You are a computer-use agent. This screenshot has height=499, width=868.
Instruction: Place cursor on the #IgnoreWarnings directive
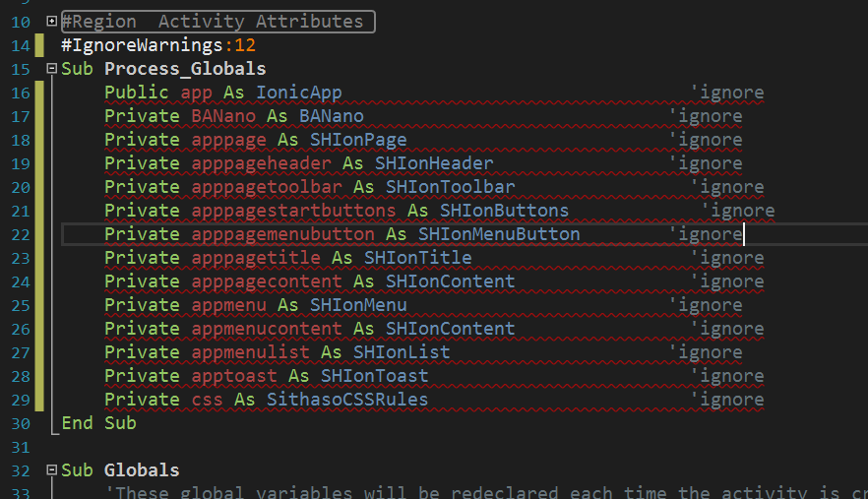click(x=142, y=45)
